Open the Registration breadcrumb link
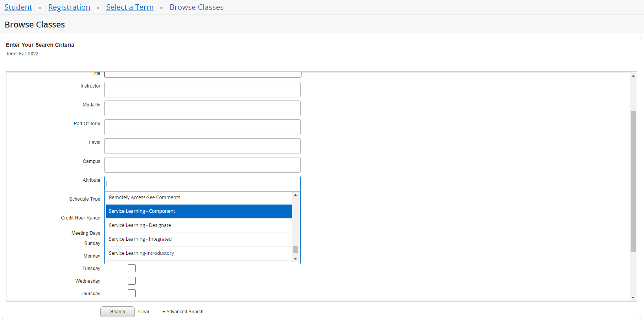 [69, 7]
